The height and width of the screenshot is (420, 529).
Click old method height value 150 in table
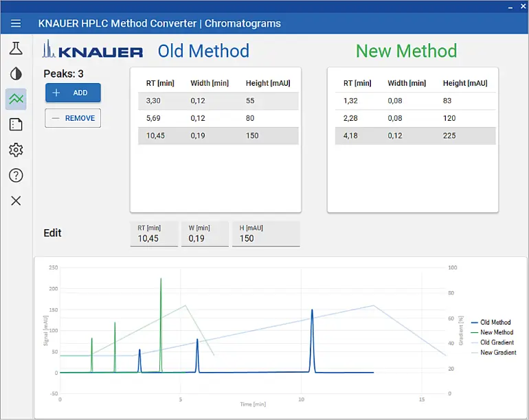pos(252,136)
